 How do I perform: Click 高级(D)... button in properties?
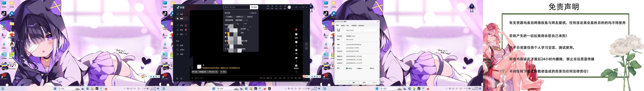[372, 68]
